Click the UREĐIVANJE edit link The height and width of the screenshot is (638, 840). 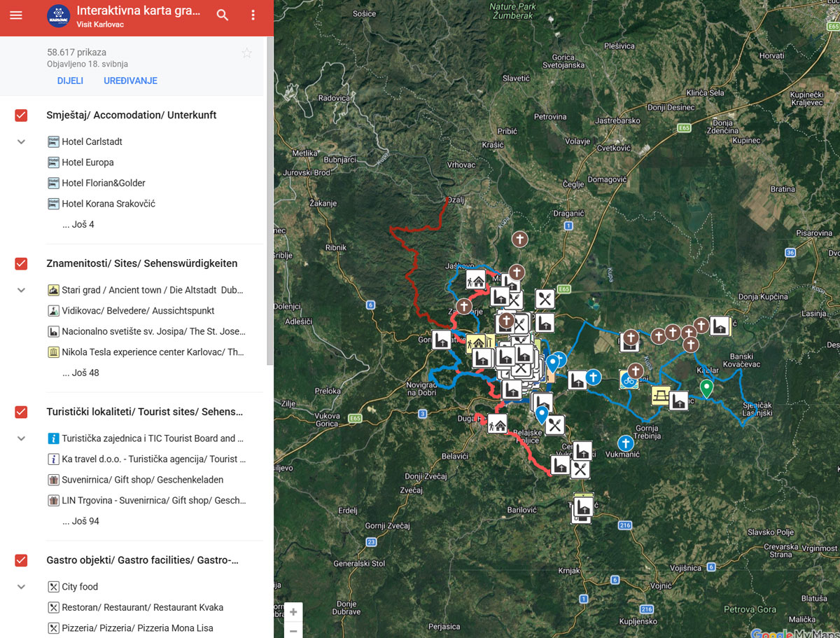pos(131,81)
